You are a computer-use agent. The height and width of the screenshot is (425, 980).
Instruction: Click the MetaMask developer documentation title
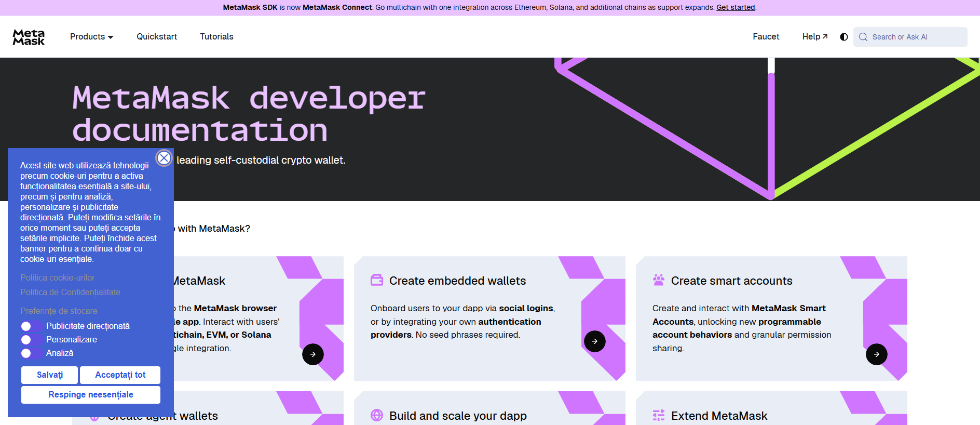249,113
